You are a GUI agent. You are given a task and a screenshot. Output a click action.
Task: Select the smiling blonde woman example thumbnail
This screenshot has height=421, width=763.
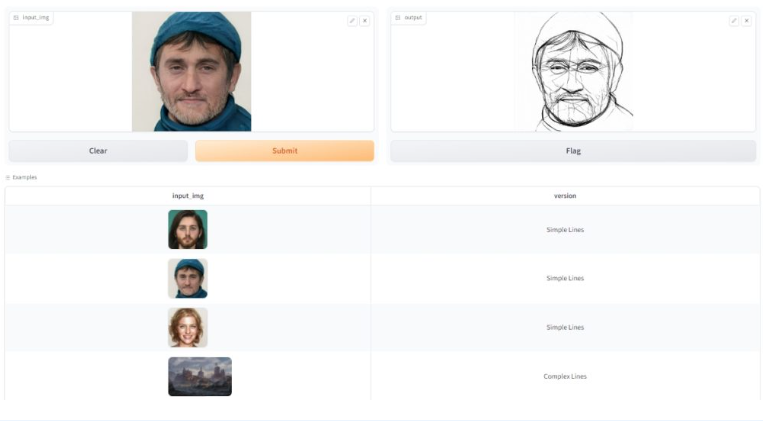[187, 327]
